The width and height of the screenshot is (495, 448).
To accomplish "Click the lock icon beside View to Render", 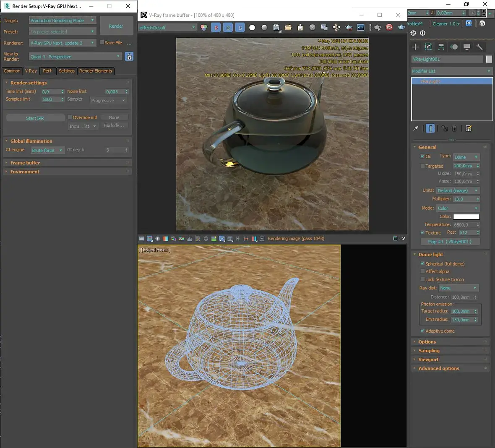I will [x=129, y=57].
